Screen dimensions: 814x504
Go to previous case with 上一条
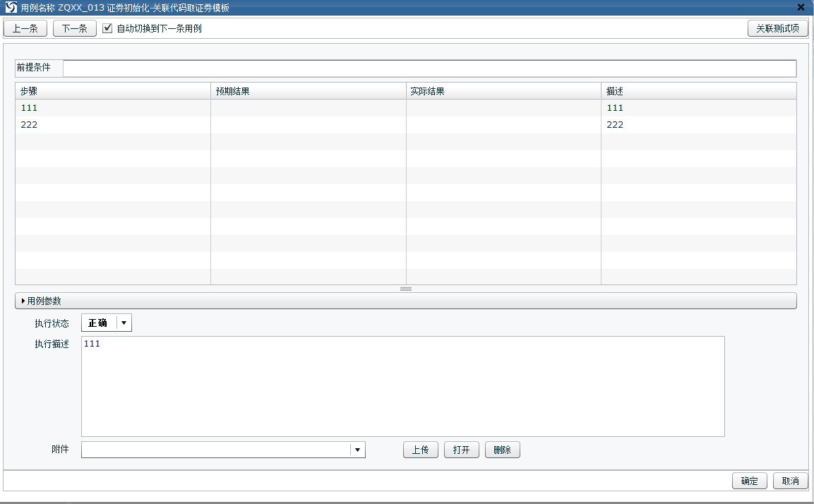pyautogui.click(x=25, y=29)
